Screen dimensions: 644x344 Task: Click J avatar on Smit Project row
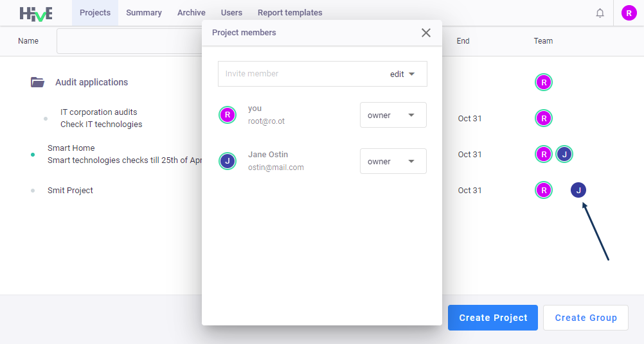[578, 190]
